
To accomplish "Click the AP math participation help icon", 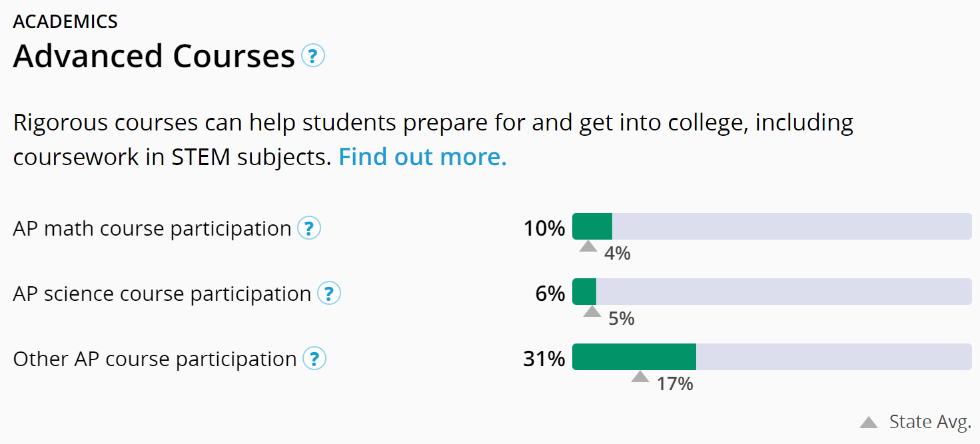I will point(309,228).
